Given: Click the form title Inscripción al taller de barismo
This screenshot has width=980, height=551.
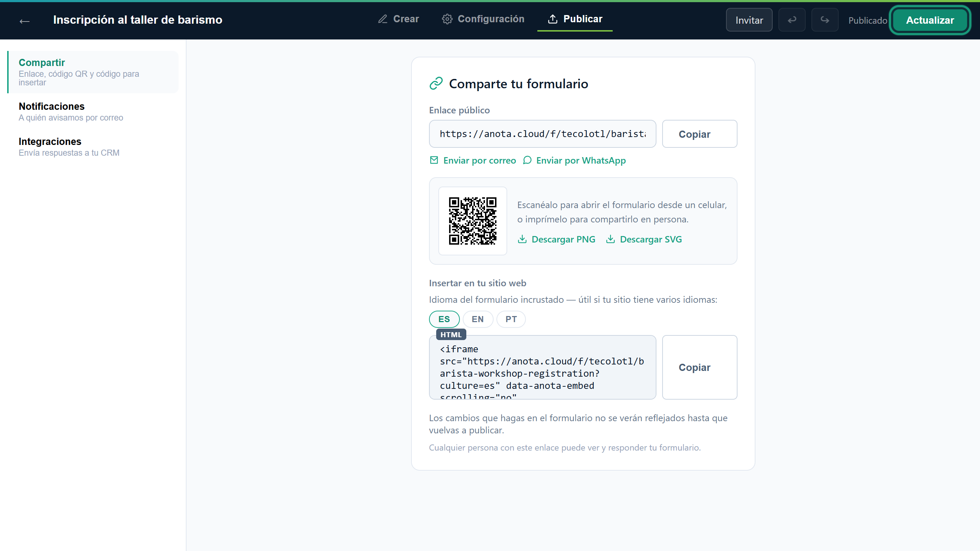Looking at the screenshot, I should click(138, 20).
